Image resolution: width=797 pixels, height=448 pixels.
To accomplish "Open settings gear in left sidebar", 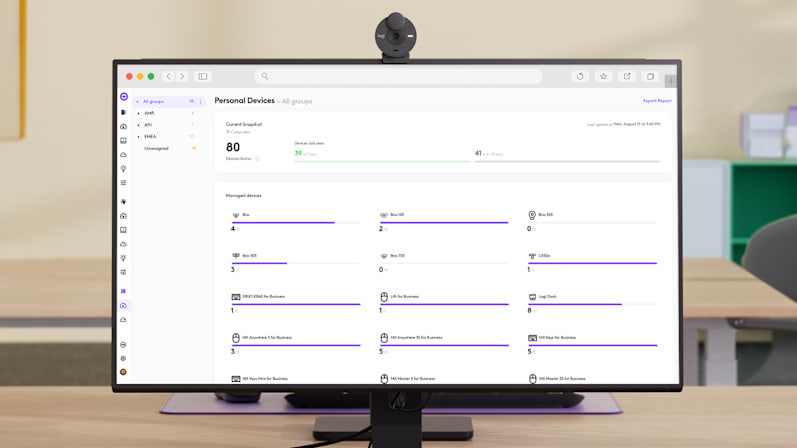I will 124,358.
